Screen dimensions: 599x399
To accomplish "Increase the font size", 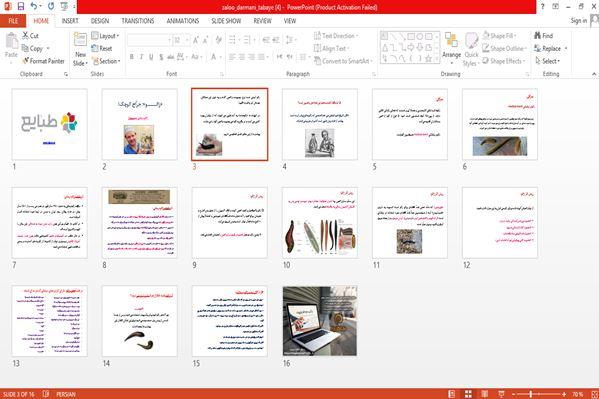I will tap(196, 40).
